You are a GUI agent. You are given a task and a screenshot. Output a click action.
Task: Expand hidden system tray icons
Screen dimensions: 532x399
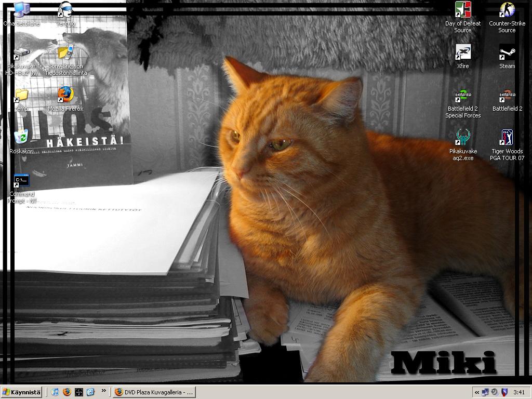(476, 392)
